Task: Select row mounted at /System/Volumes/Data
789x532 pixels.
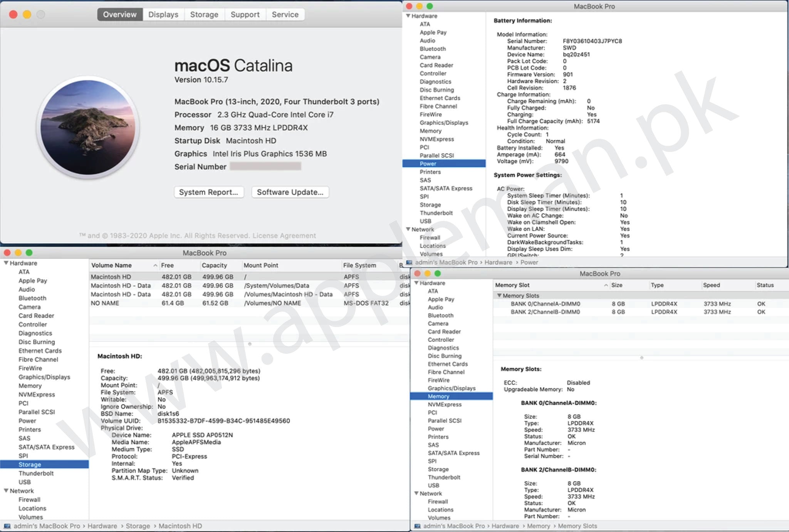Action: tap(249, 286)
